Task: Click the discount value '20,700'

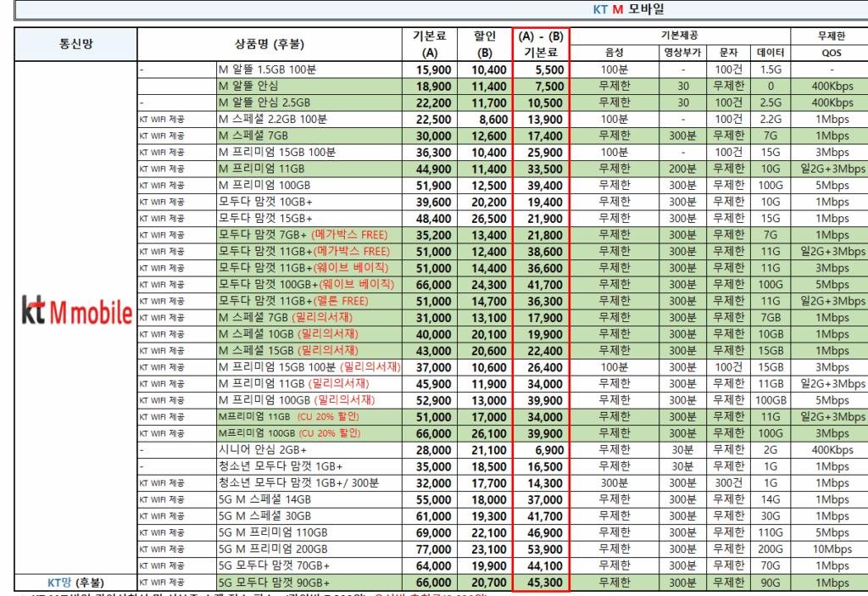Action: coord(489,582)
